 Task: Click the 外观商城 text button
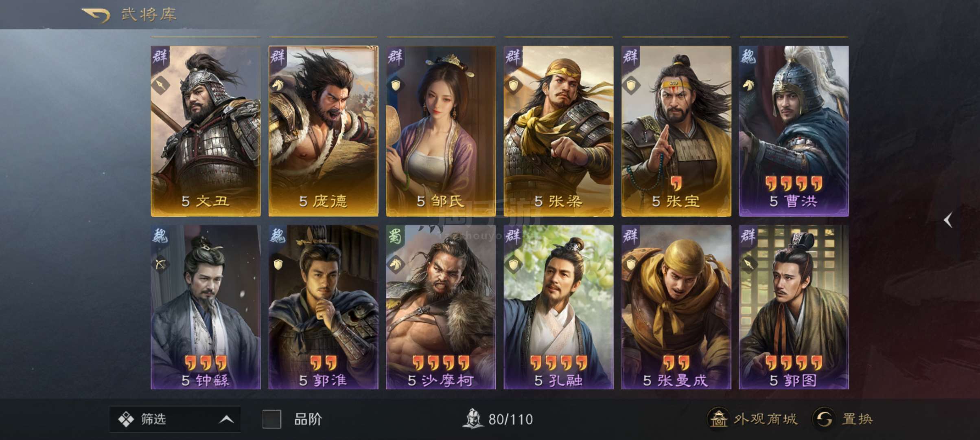(765, 419)
